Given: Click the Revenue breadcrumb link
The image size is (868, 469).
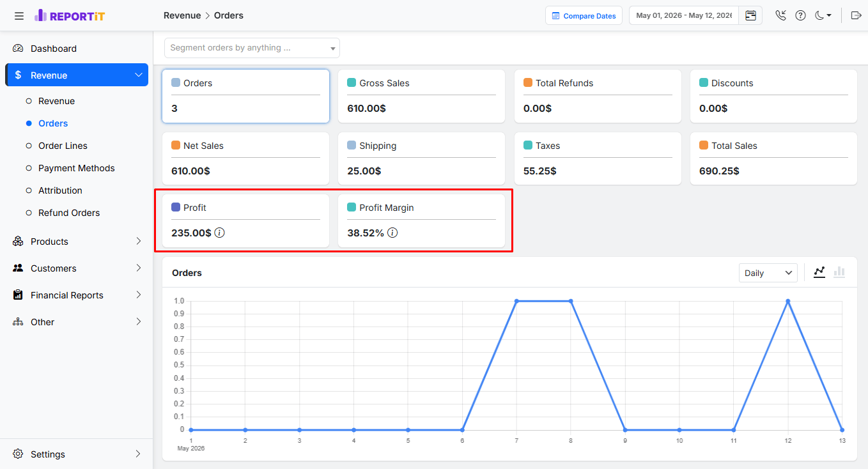Looking at the screenshot, I should point(182,15).
